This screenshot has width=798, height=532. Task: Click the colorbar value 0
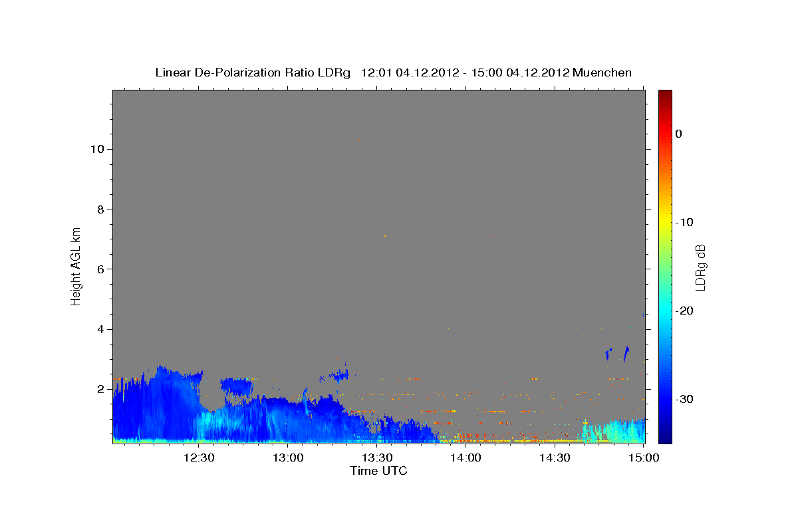point(679,134)
